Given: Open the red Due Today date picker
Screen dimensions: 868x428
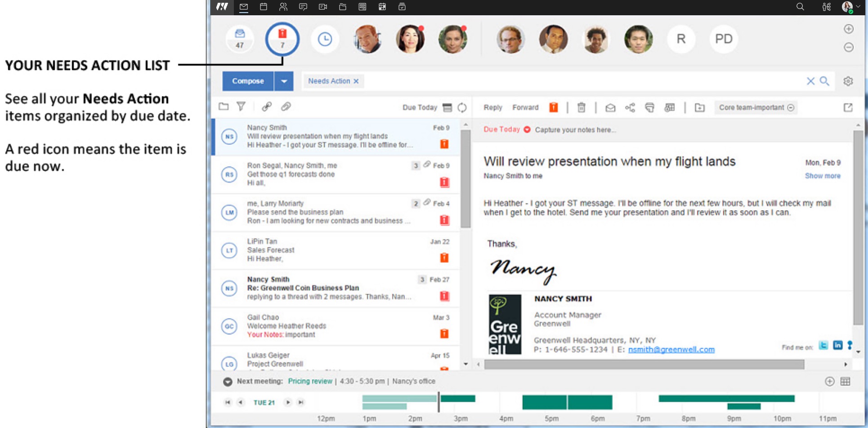Looking at the screenshot, I should coord(527,129).
